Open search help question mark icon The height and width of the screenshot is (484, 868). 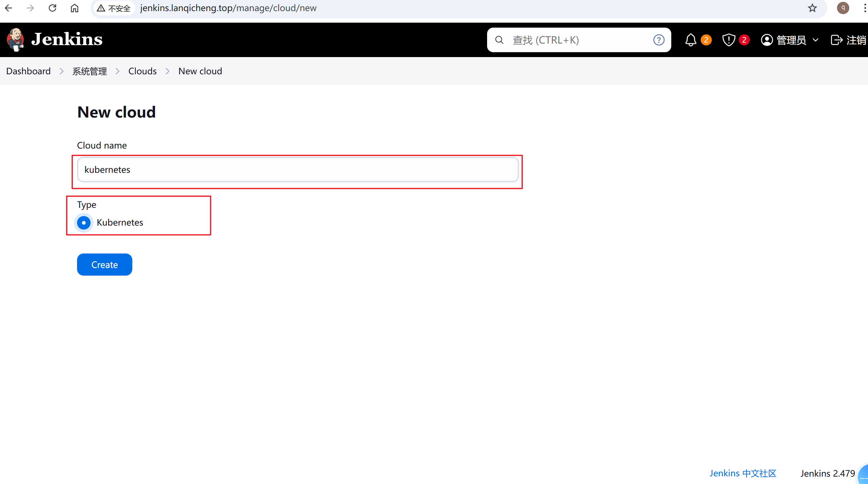[659, 40]
